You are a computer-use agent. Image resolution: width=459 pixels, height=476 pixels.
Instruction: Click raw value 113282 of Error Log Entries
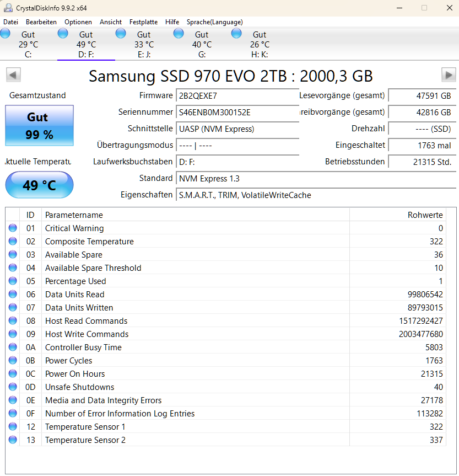[x=430, y=414]
